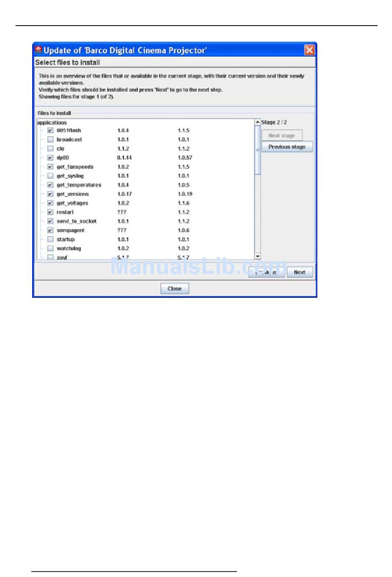
Task: Click get_voltages new version 1.1.6
Action: pos(184,203)
